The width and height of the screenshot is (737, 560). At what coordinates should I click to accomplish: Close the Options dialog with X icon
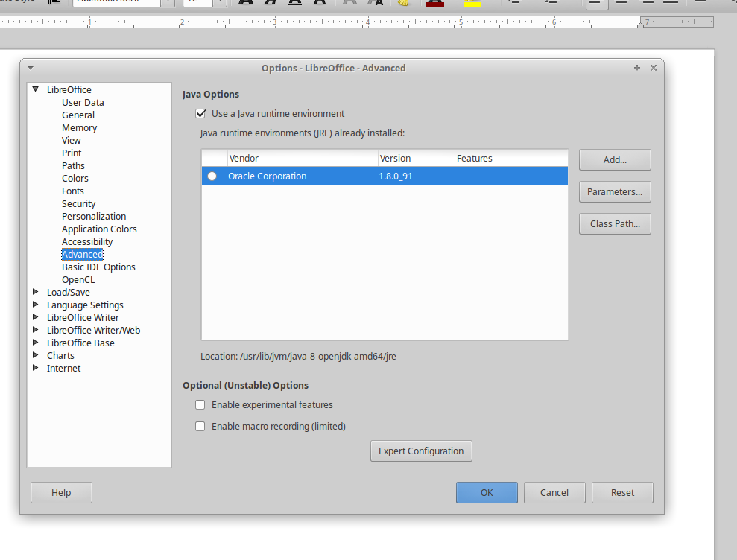point(654,68)
